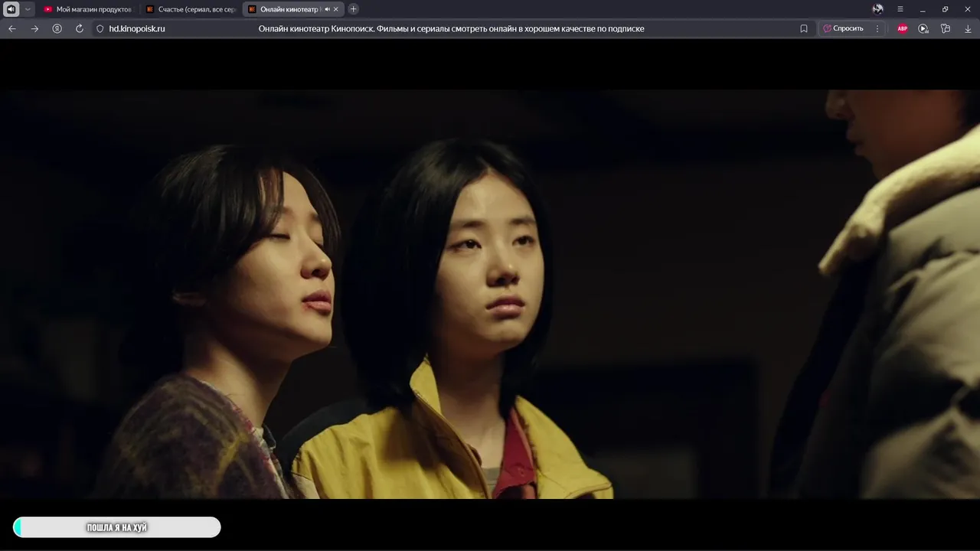Click the sound indicator icon at tab strip start
This screenshot has height=551, width=980.
[x=11, y=9]
